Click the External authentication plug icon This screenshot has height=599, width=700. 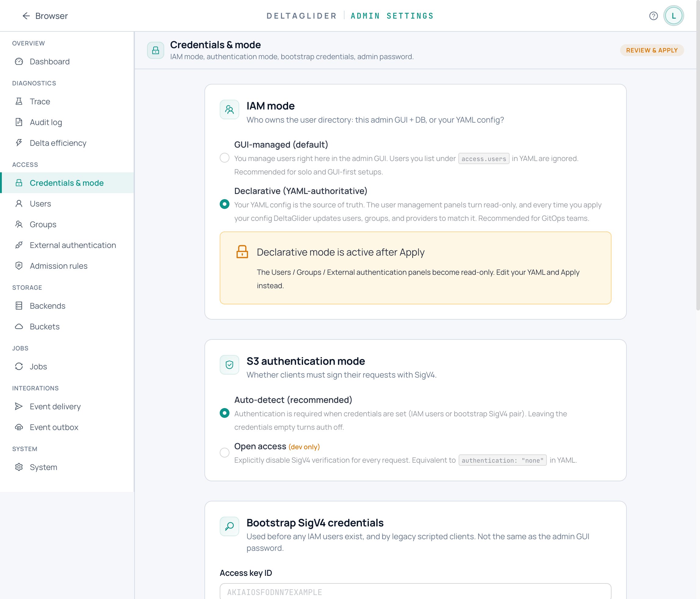point(19,245)
